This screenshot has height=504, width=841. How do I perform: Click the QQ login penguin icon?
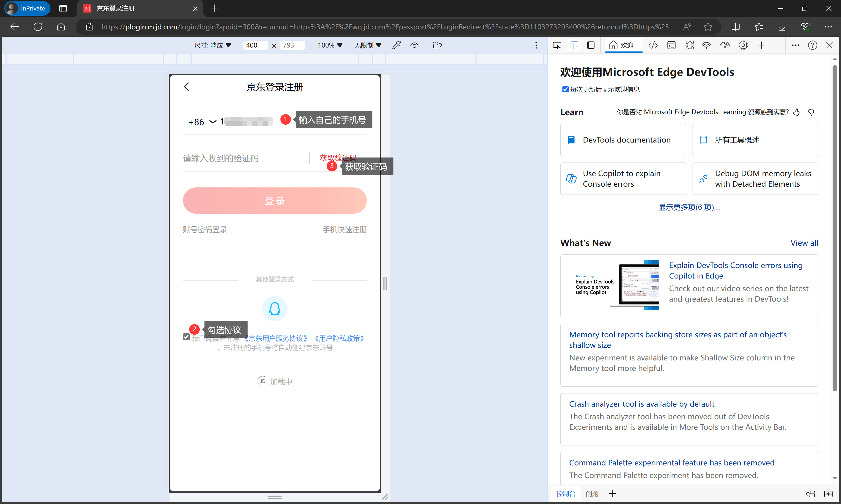click(x=275, y=308)
